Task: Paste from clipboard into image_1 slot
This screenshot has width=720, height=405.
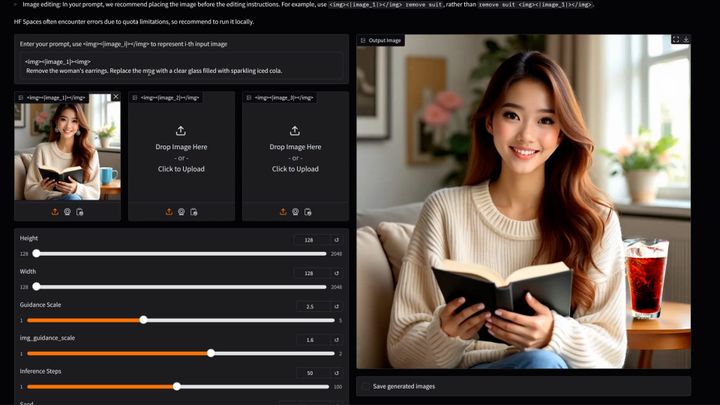Action: click(x=80, y=212)
